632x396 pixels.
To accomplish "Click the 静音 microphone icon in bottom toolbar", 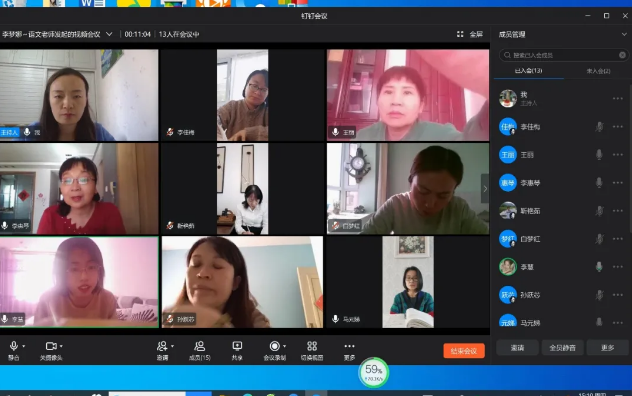I will (14, 346).
